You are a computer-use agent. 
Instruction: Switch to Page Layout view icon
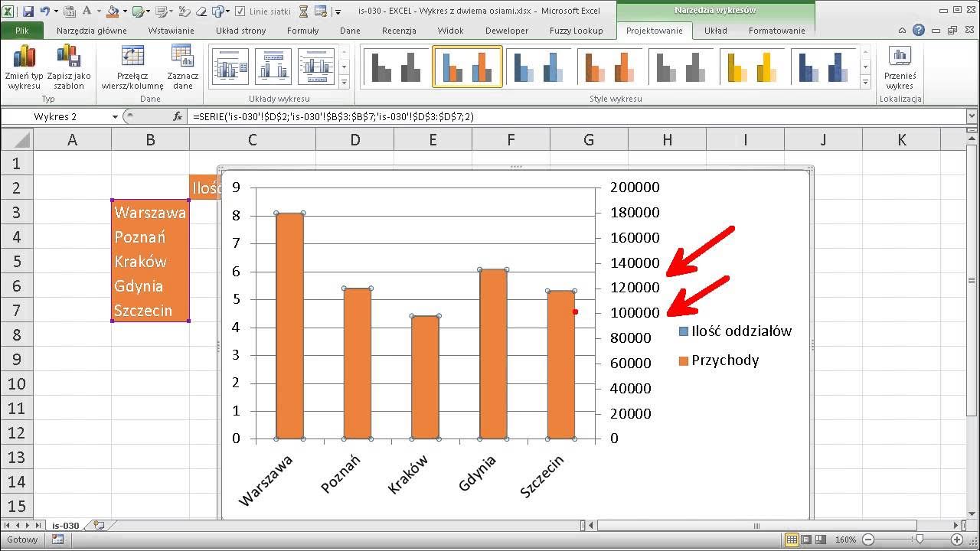coord(806,540)
